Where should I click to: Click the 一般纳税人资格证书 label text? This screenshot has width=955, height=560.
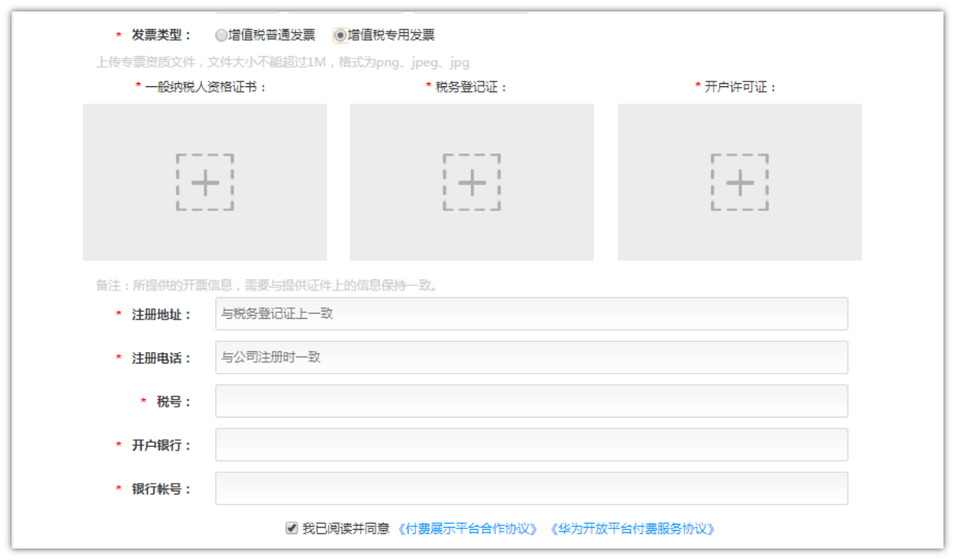pos(205,87)
